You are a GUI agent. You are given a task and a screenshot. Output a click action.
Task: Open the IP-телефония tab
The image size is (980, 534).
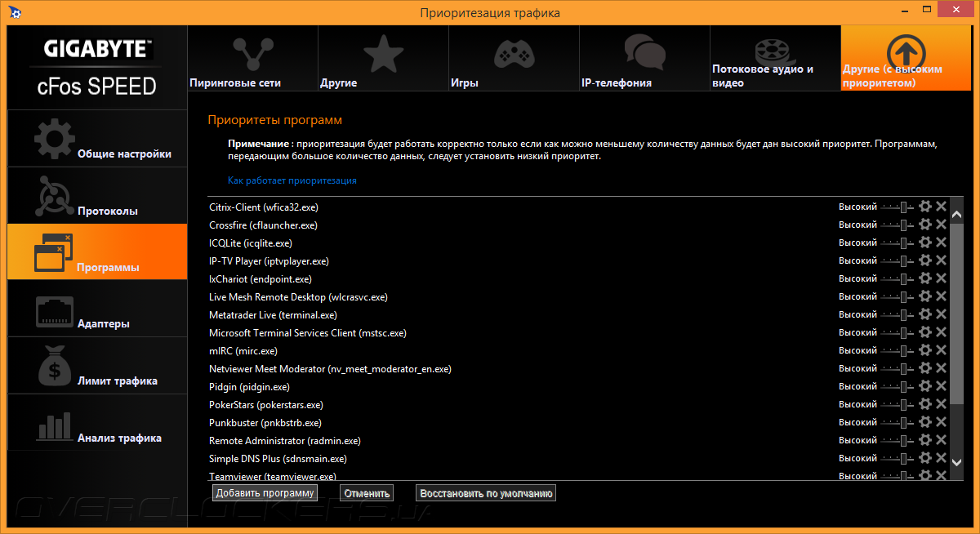[644, 59]
